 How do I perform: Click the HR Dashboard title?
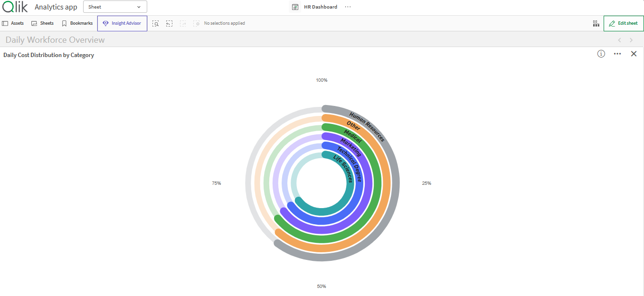(321, 7)
